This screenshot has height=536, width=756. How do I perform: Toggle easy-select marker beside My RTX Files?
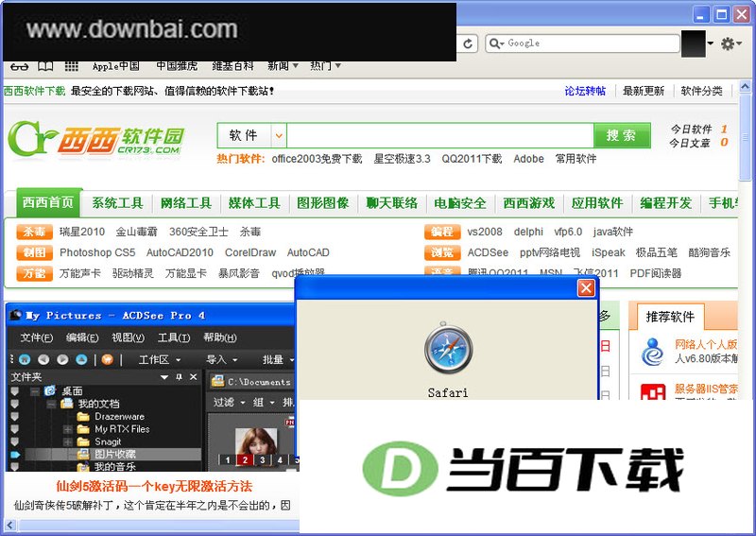point(14,429)
